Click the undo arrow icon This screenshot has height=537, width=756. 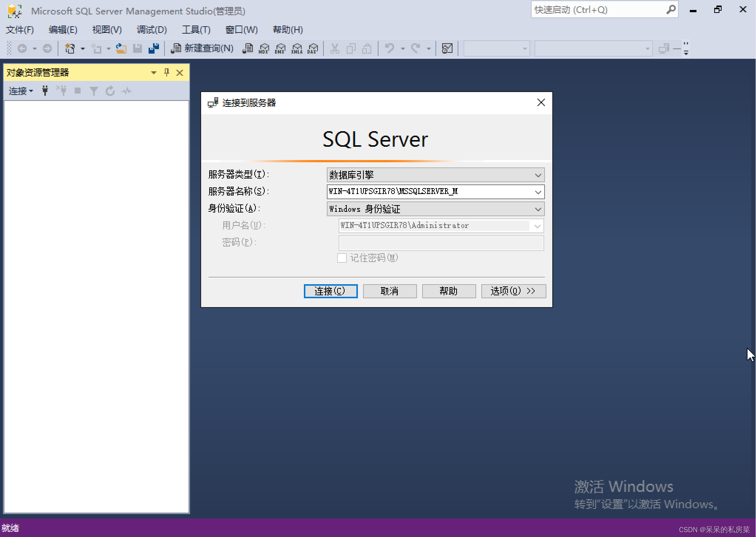tap(389, 48)
